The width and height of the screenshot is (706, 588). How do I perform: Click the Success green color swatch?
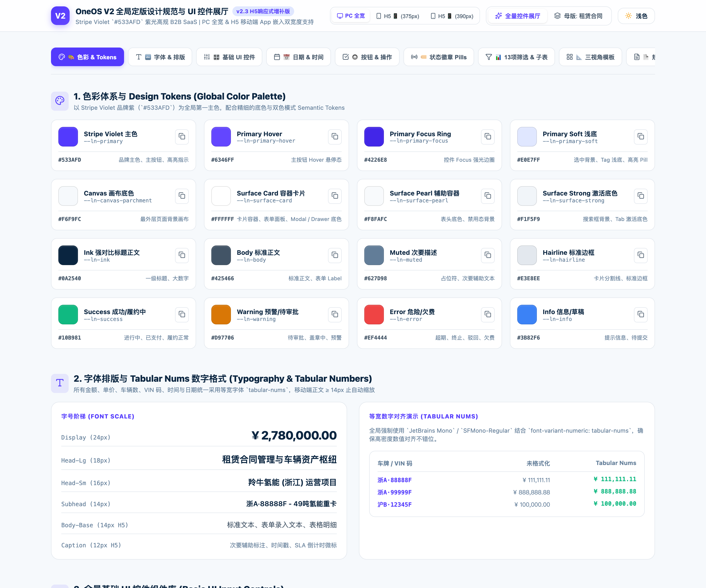68,315
